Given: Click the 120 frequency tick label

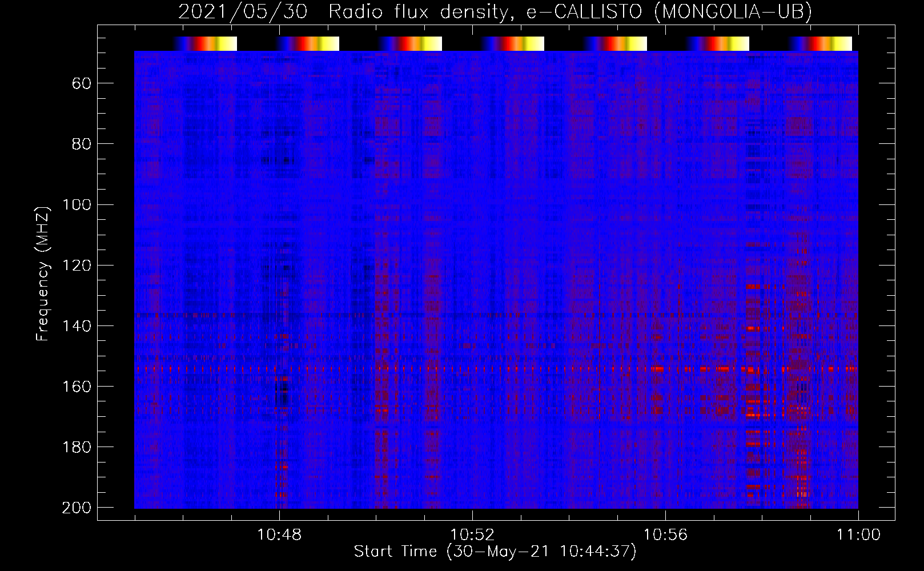Looking at the screenshot, I should tap(77, 265).
